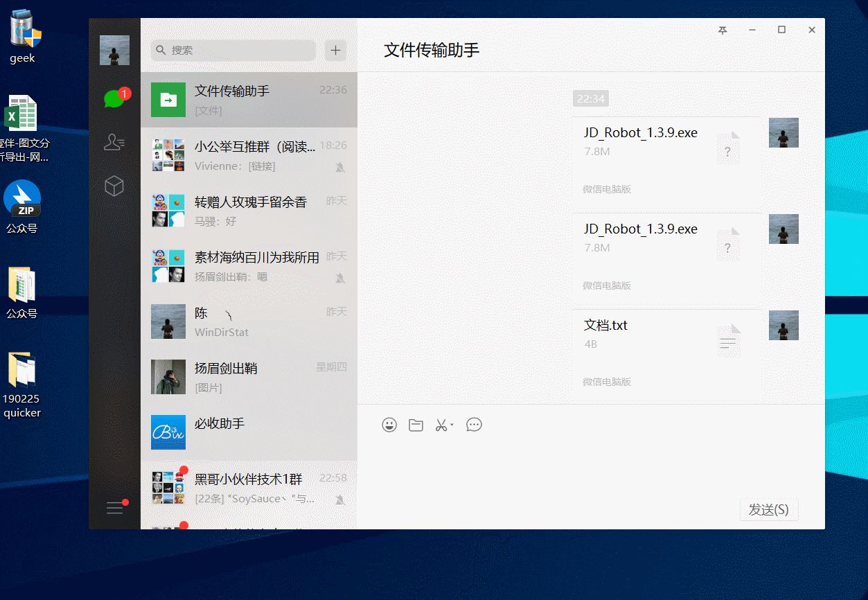The width and height of the screenshot is (868, 600).
Task: Click the 必收助手 Bix avatar
Action: pos(168,432)
